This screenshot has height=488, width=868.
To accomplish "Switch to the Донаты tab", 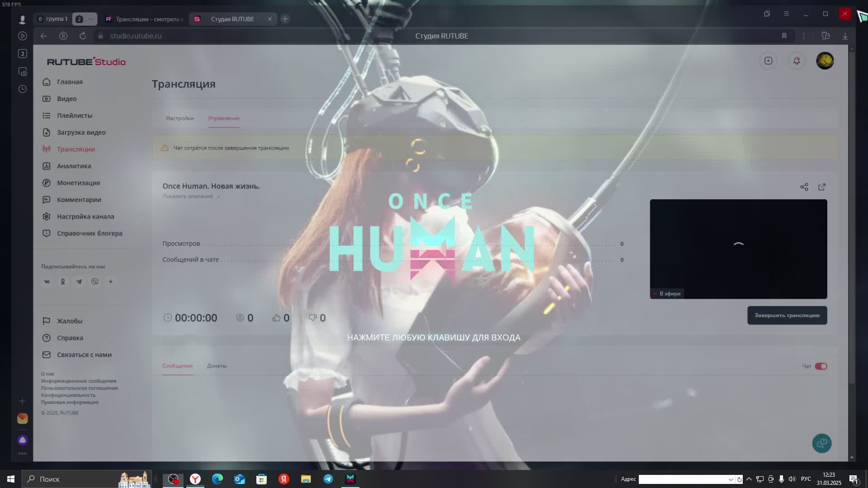I will click(x=217, y=366).
